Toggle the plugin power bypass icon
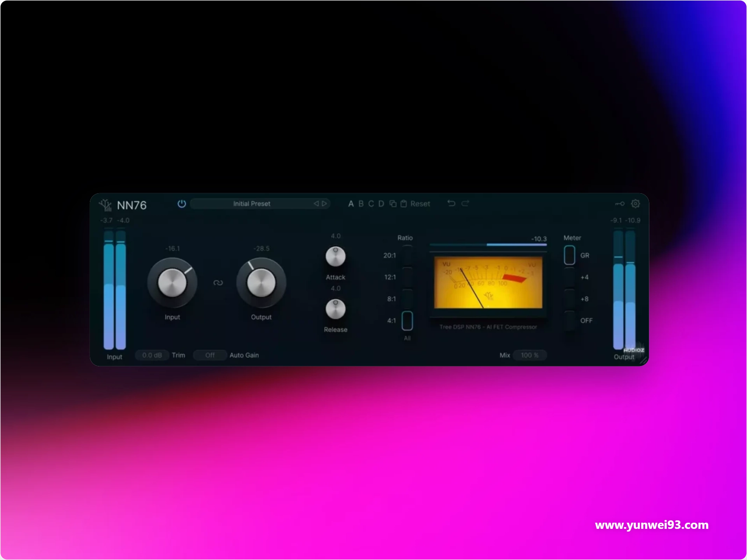 [x=182, y=204]
